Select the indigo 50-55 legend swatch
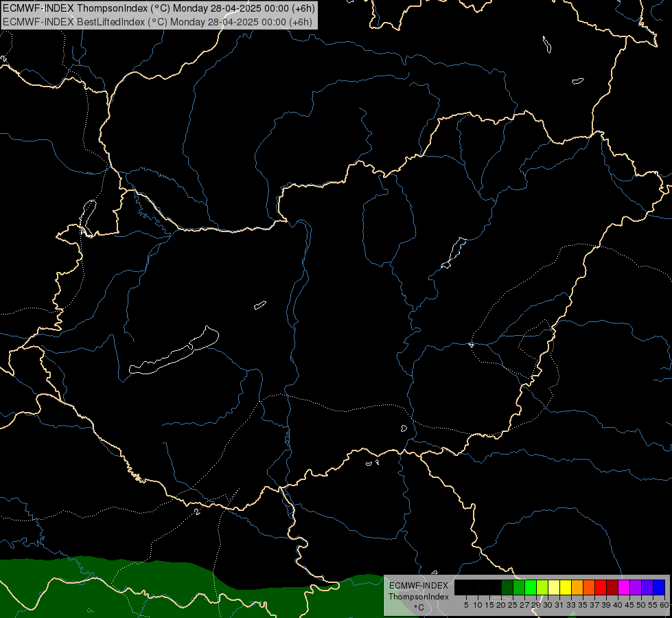 [649, 587]
